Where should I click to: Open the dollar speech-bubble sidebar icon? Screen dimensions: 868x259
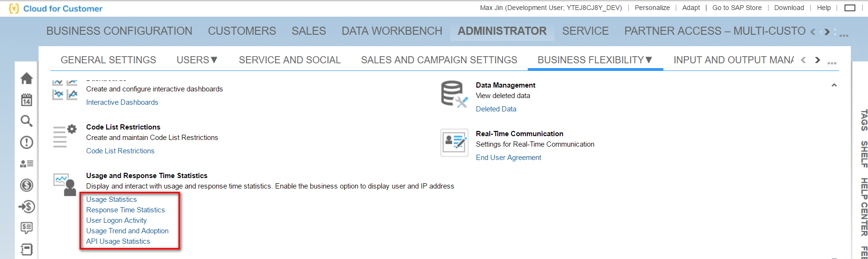pyautogui.click(x=27, y=228)
